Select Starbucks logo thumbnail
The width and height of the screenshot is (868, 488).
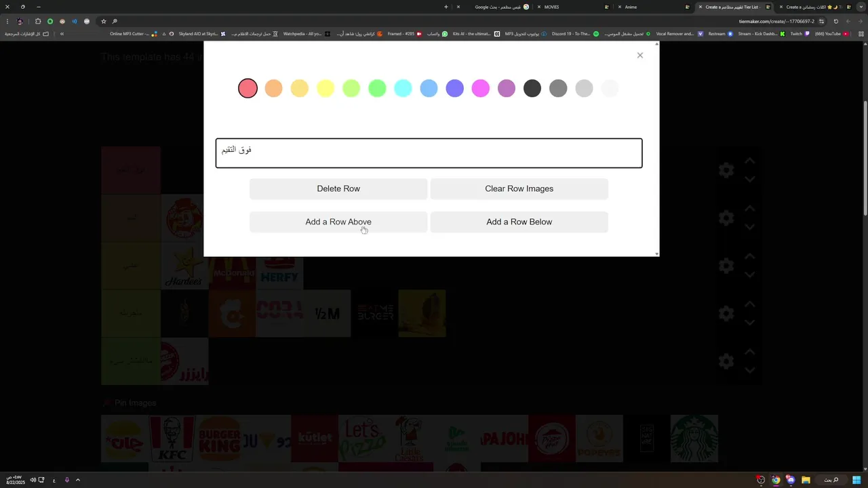(x=694, y=439)
